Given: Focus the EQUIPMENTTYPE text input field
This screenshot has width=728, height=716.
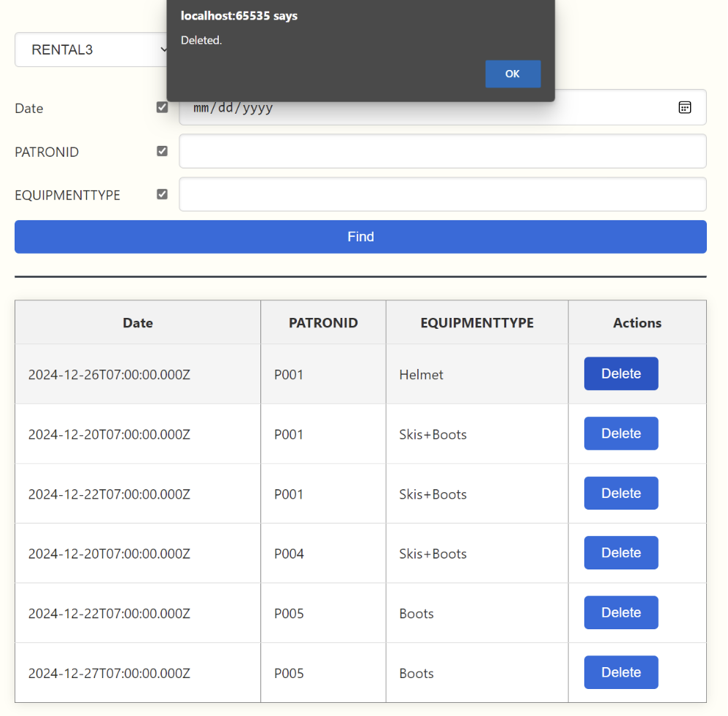Looking at the screenshot, I should 442,194.
